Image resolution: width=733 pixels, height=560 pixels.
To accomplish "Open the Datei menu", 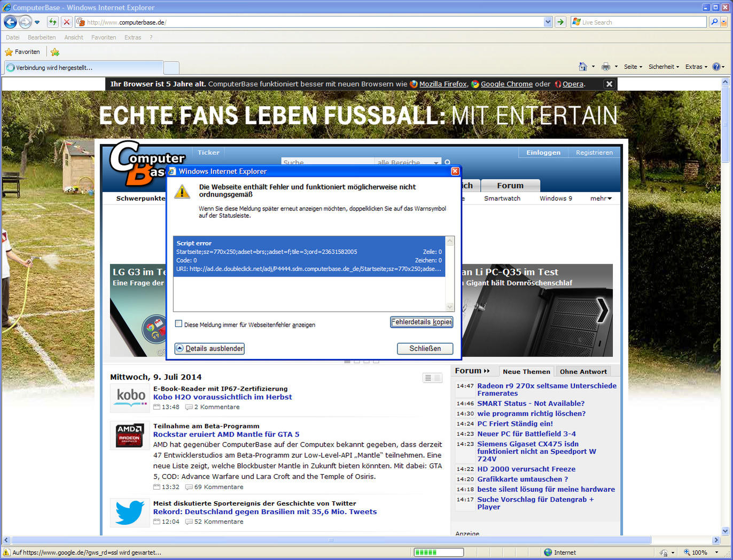I will coord(13,37).
